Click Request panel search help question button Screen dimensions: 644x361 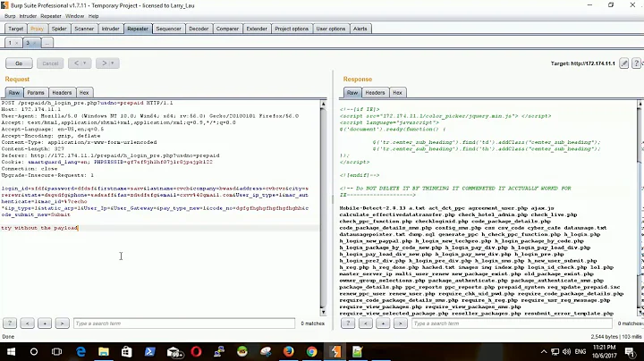pos(10,323)
